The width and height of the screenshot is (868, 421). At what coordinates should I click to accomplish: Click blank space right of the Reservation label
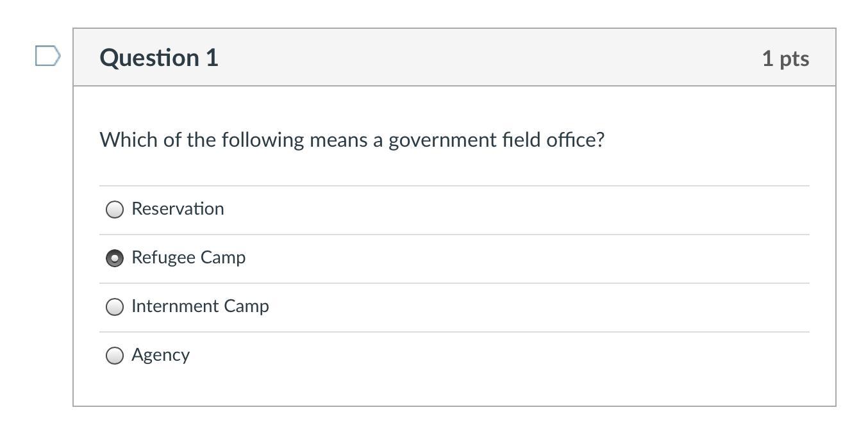point(513,210)
